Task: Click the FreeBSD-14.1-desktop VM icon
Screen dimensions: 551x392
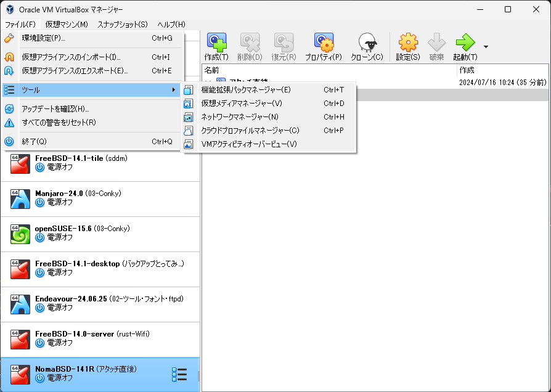Action: pyautogui.click(x=20, y=269)
